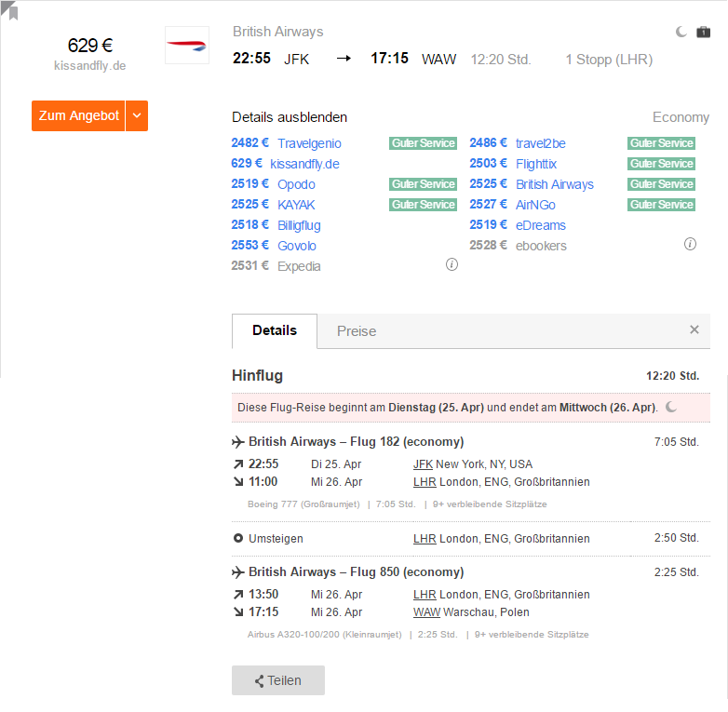Open the Travelgenio 2482 € offer

coord(287,143)
